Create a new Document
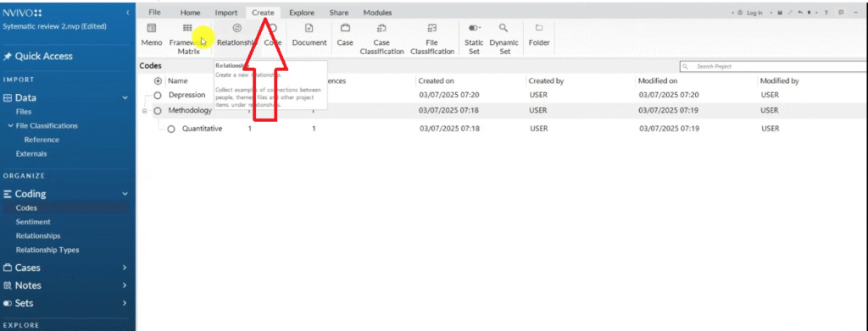Viewport: 868px width, 331px height. (309, 35)
